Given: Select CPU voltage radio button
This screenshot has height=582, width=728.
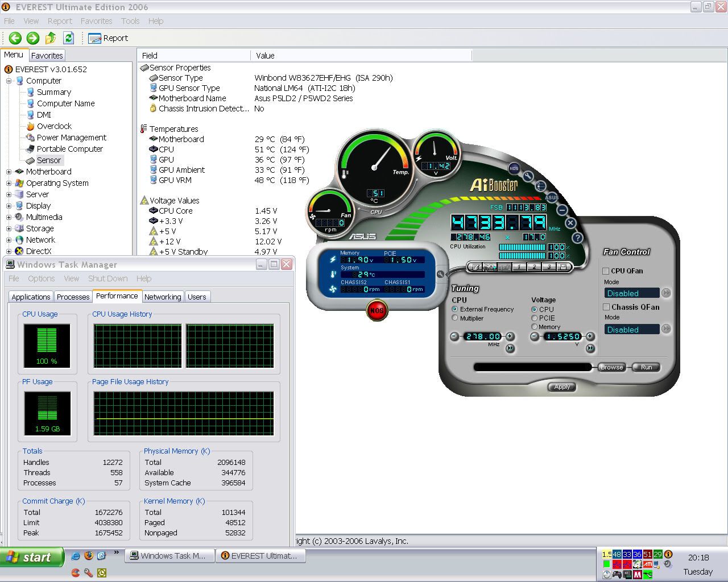Looking at the screenshot, I should pyautogui.click(x=534, y=309).
